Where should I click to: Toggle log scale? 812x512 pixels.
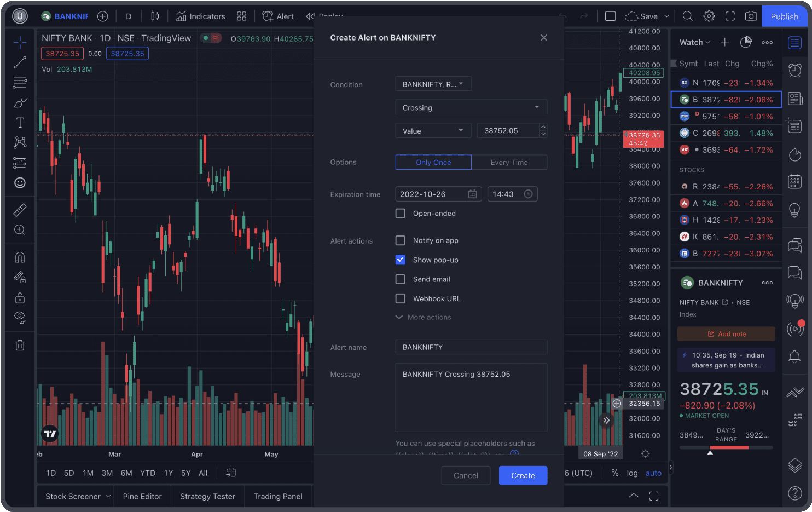[x=632, y=473]
